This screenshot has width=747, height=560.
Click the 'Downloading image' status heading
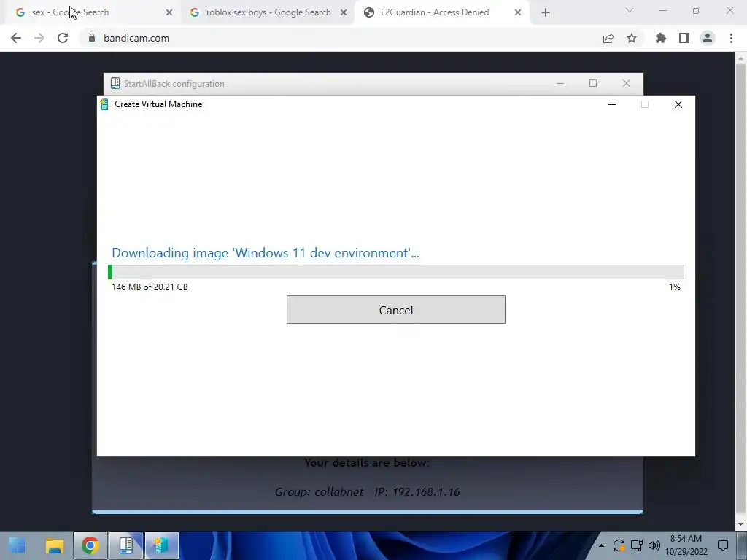tap(266, 253)
